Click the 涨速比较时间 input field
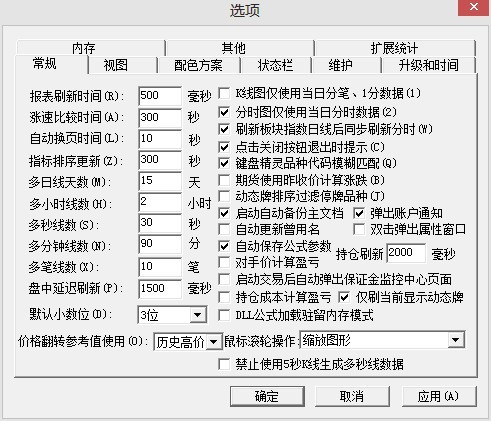 click(x=160, y=118)
